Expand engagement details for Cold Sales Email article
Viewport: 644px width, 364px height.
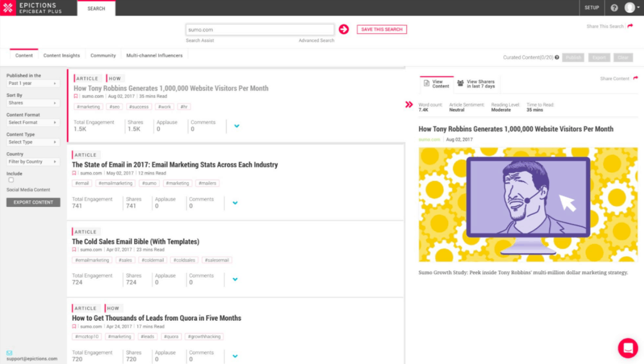click(235, 279)
